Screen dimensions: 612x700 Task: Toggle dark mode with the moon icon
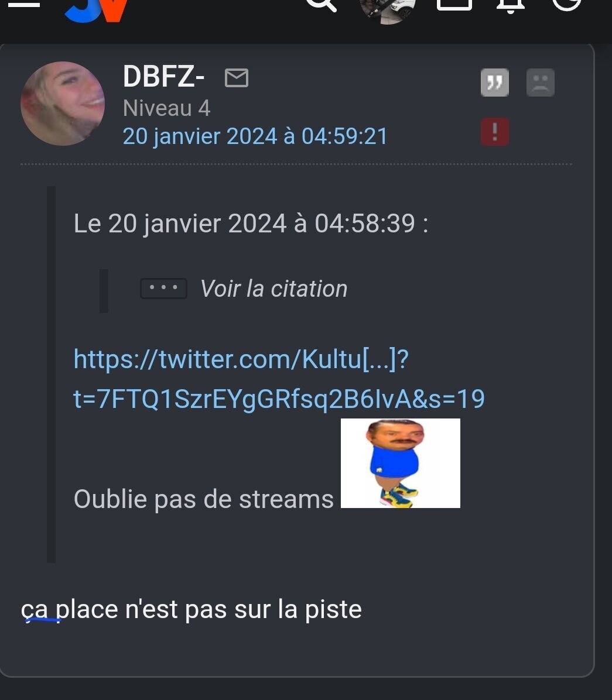point(566,5)
